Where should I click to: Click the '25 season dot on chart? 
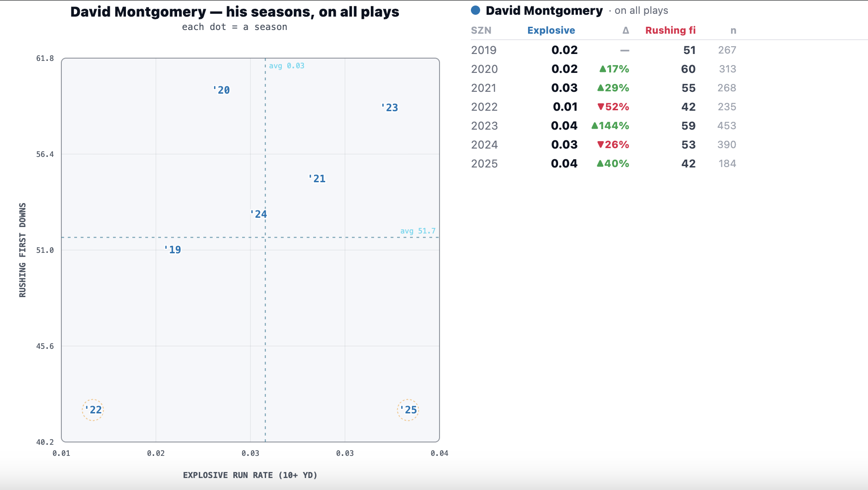pyautogui.click(x=408, y=410)
